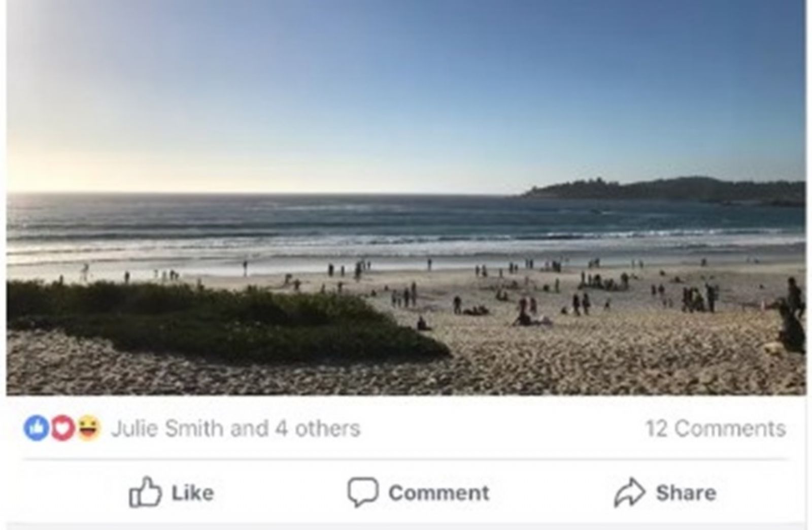Open the Julie Smith and 4 others list
Viewport: 812px width, 530px height.
pyautogui.click(x=235, y=428)
